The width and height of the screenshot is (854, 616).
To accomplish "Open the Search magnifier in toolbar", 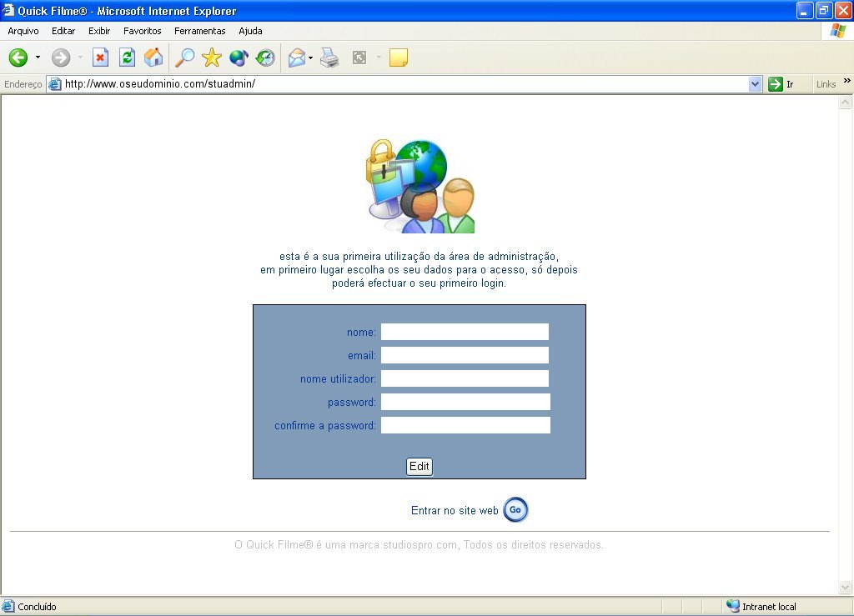I will pyautogui.click(x=184, y=58).
